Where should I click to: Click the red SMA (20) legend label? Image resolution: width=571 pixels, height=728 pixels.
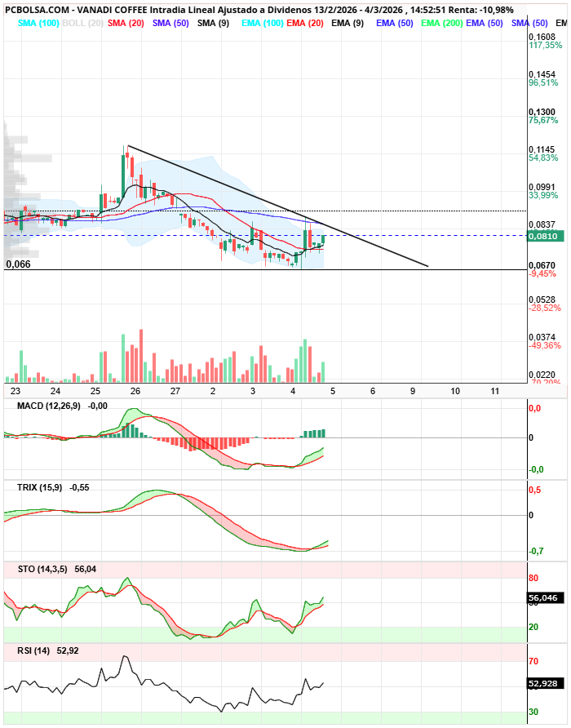click(x=126, y=23)
